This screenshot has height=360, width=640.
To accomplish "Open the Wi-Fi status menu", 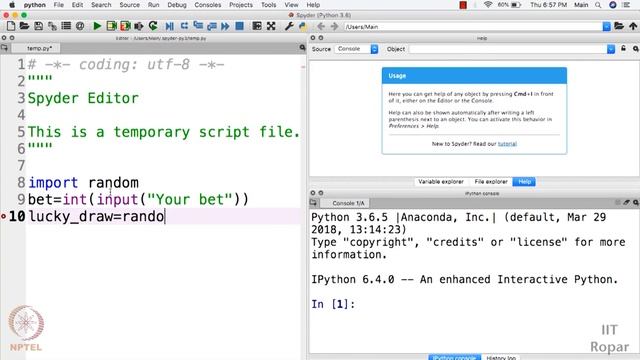I will tap(488, 5).
